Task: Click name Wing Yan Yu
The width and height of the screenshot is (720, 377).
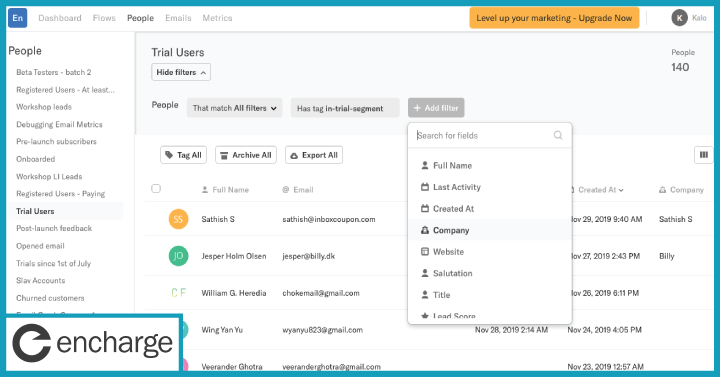Action: point(222,330)
